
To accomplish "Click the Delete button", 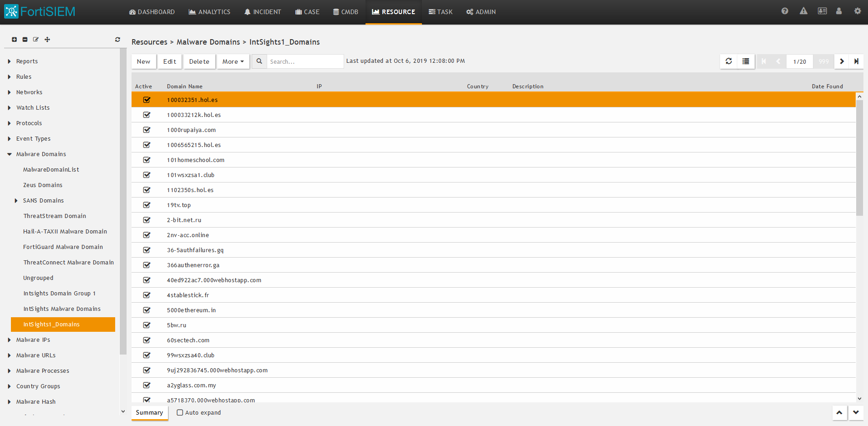I will click(199, 61).
